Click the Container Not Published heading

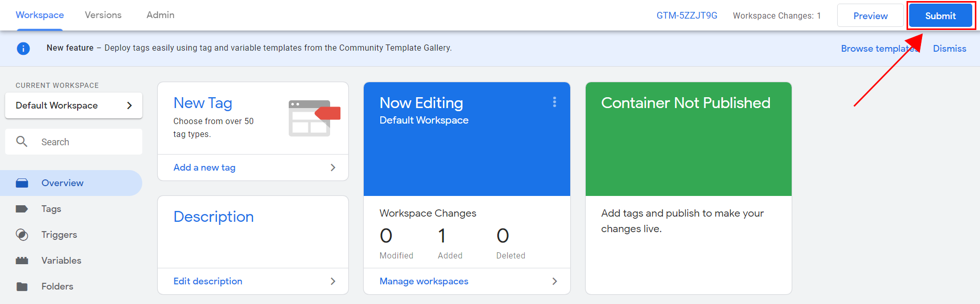[686, 103]
